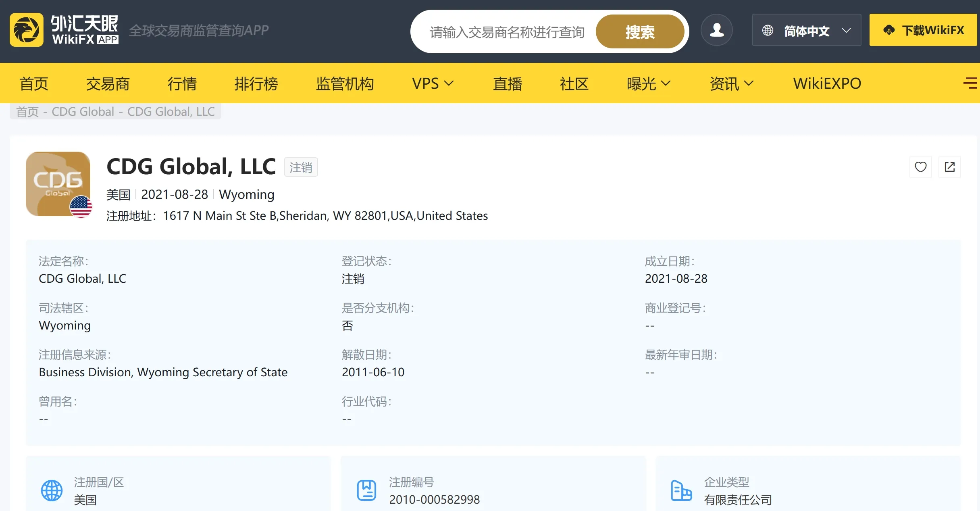This screenshot has width=980, height=511.
Task: Click the cloud download icon
Action: point(889,30)
